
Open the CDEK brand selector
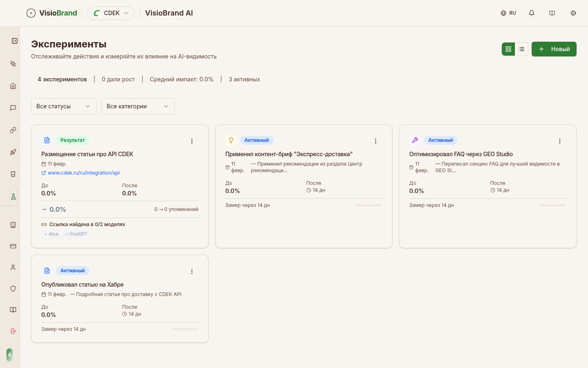[111, 13]
